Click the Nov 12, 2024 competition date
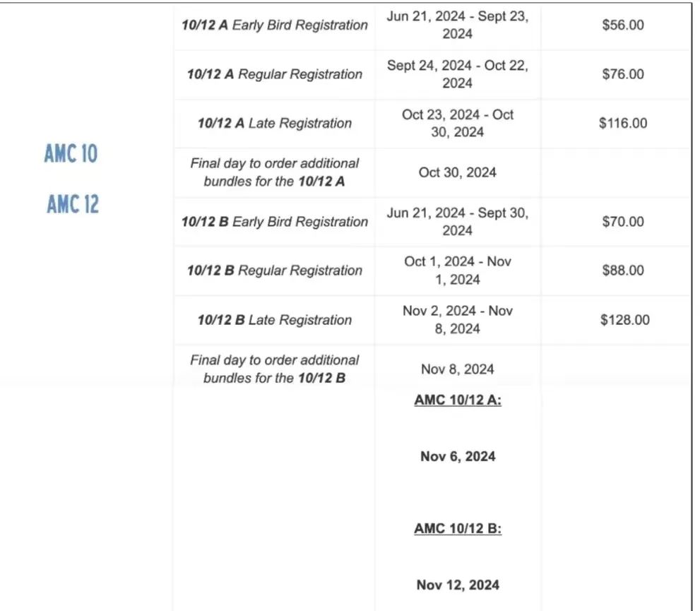The width and height of the screenshot is (700, 611). click(458, 585)
